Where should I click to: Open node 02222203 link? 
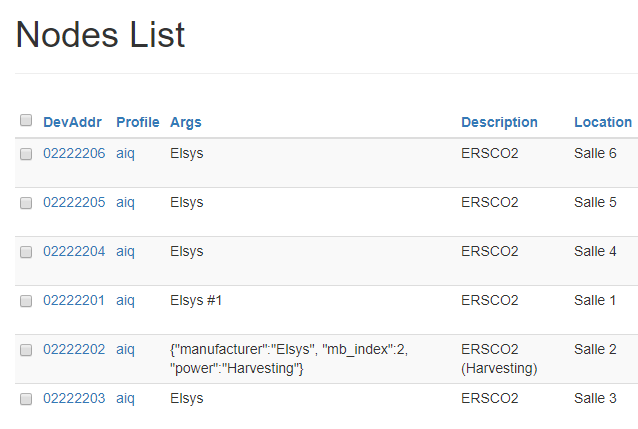74,398
